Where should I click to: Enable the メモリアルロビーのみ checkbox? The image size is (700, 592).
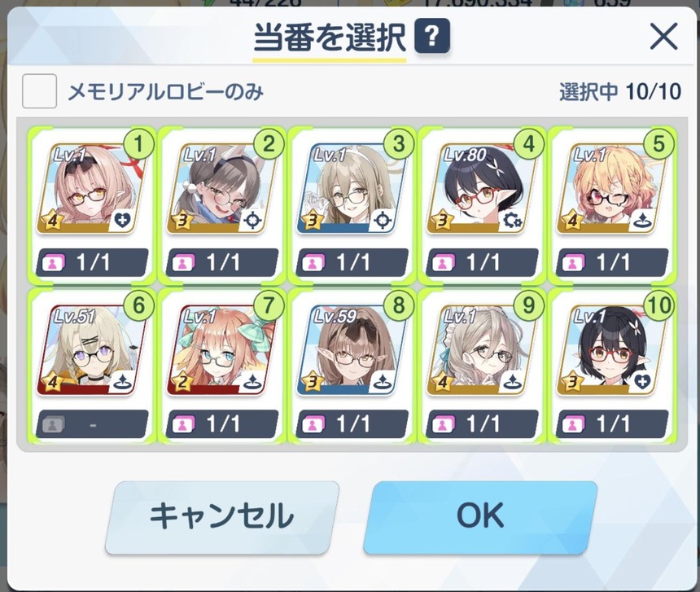pyautogui.click(x=39, y=91)
